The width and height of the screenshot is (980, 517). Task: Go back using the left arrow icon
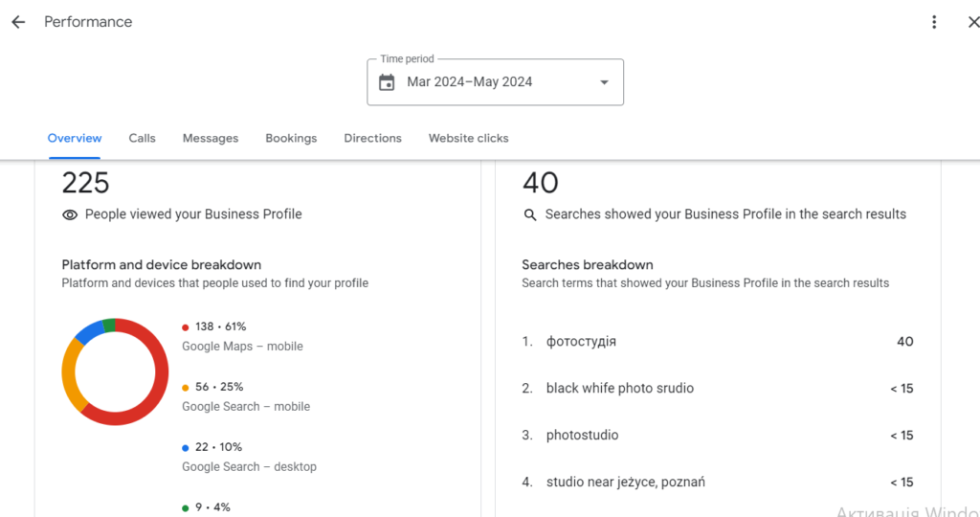(x=18, y=23)
